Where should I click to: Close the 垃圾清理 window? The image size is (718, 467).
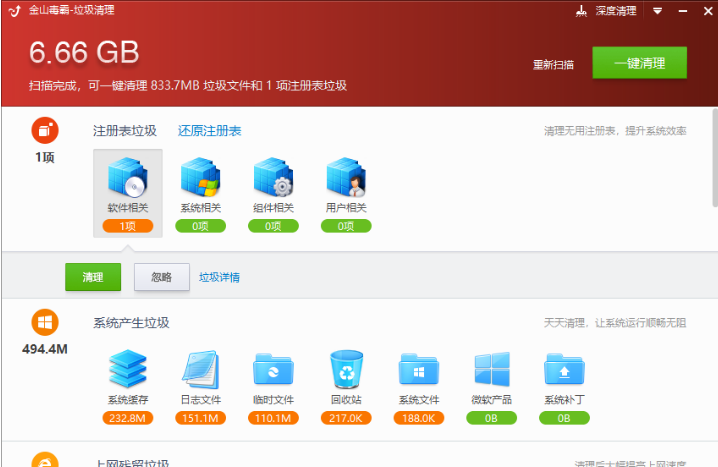point(708,11)
